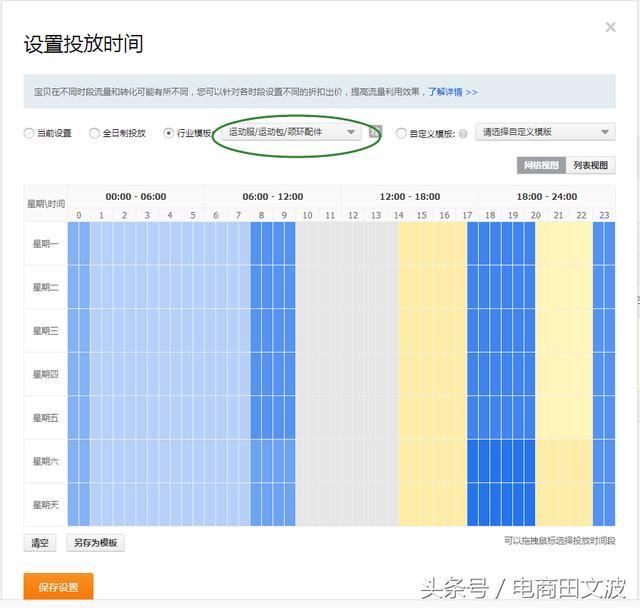The width and height of the screenshot is (640, 608).
Task: Switch to 网格视图 tab
Action: 541,165
